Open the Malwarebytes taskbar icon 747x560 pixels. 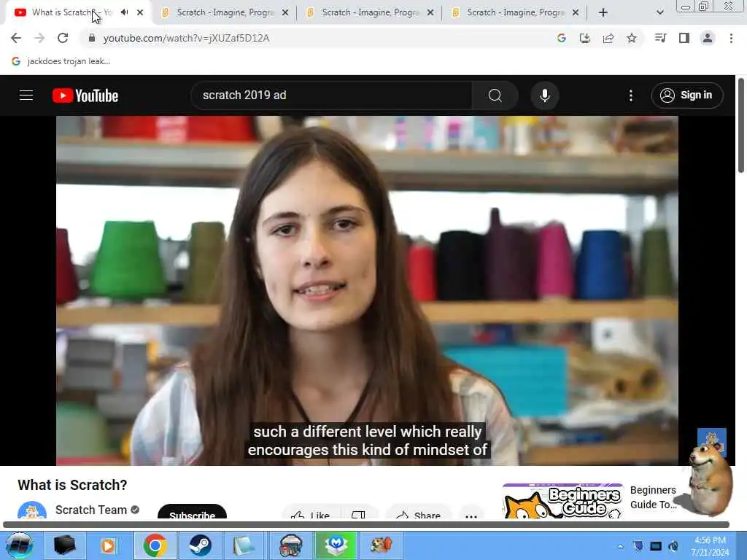pyautogui.click(x=336, y=545)
